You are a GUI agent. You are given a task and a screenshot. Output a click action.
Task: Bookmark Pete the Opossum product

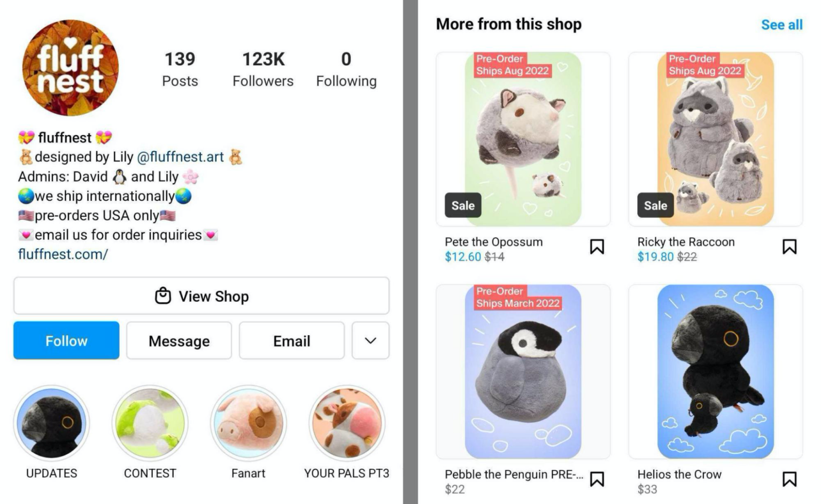597,246
